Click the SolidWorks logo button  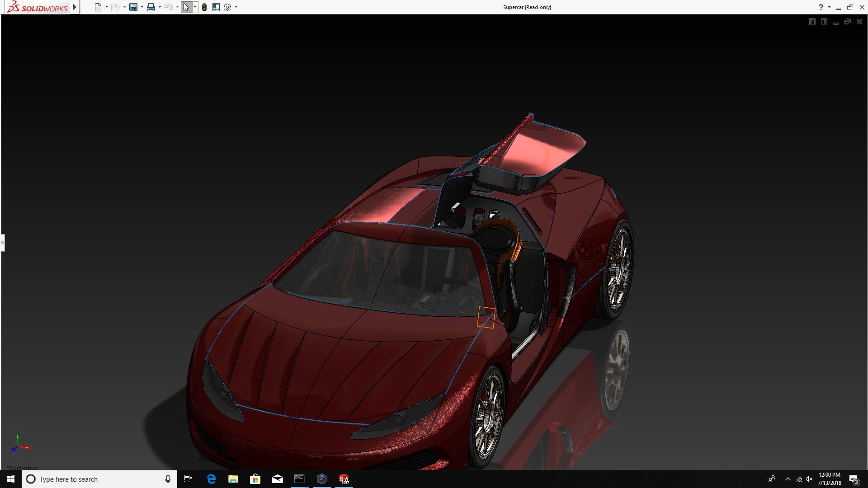tap(37, 7)
